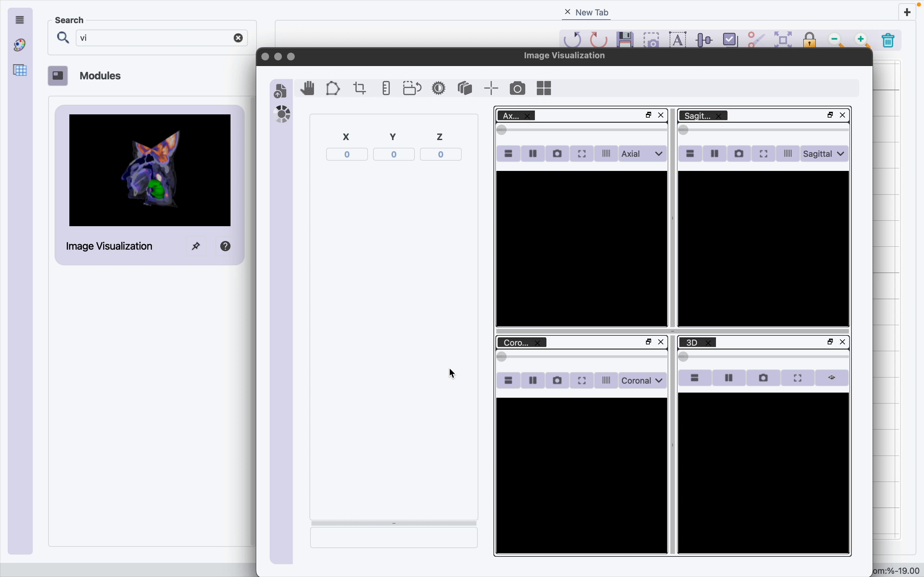
Task: Select the pan hand tool
Action: (307, 89)
